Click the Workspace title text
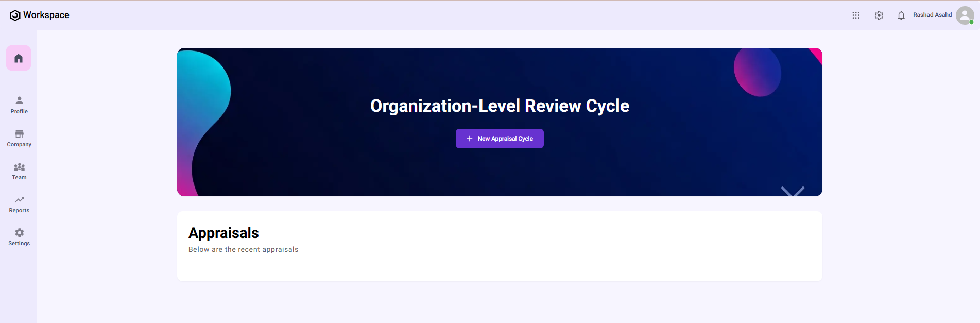Viewport: 980px width, 323px height. [x=46, y=15]
